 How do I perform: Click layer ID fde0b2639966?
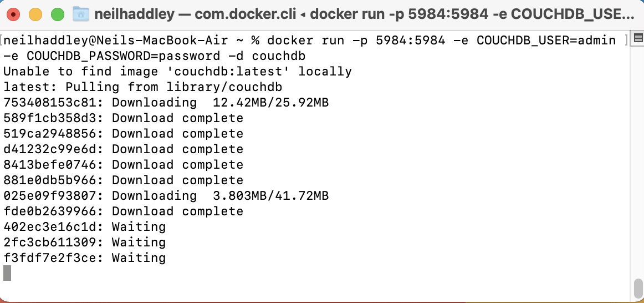pyautogui.click(x=53, y=211)
